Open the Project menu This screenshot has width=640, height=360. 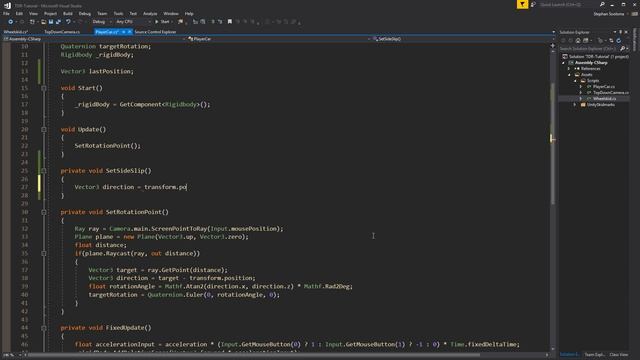[50, 13]
